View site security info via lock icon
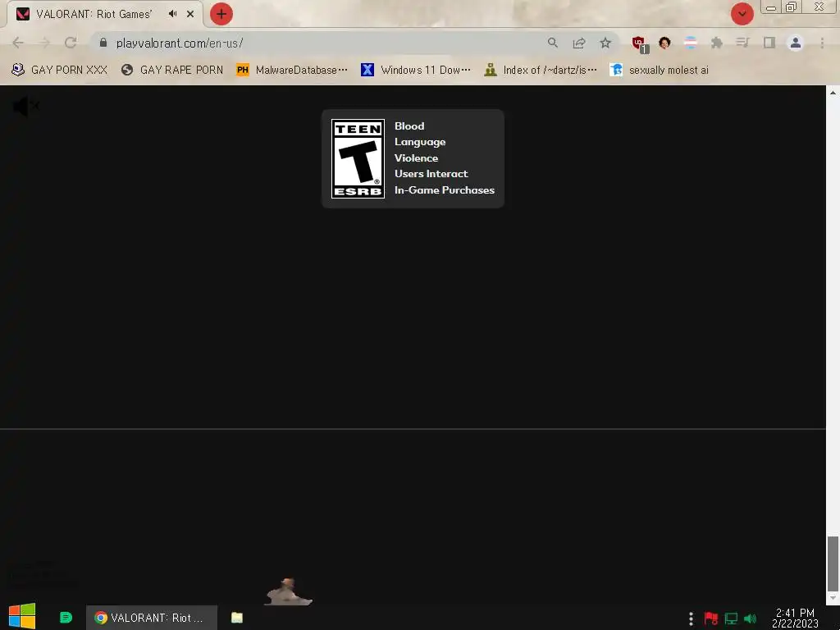This screenshot has width=840, height=630. 103,43
